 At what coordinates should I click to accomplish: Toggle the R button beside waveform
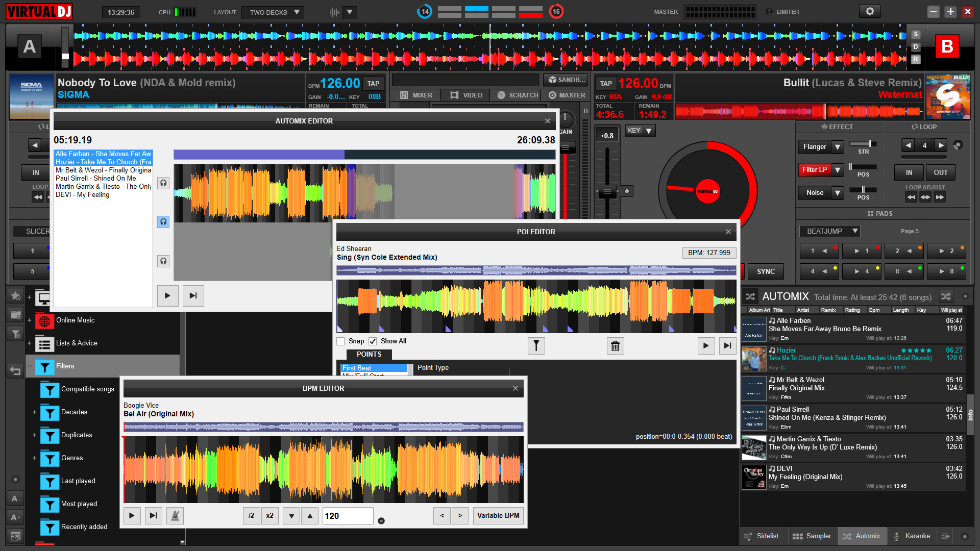pos(916,59)
